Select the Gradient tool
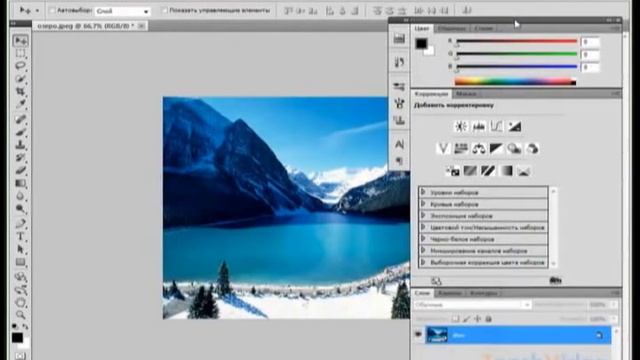Viewport: 640px width, 360px height. 20,183
